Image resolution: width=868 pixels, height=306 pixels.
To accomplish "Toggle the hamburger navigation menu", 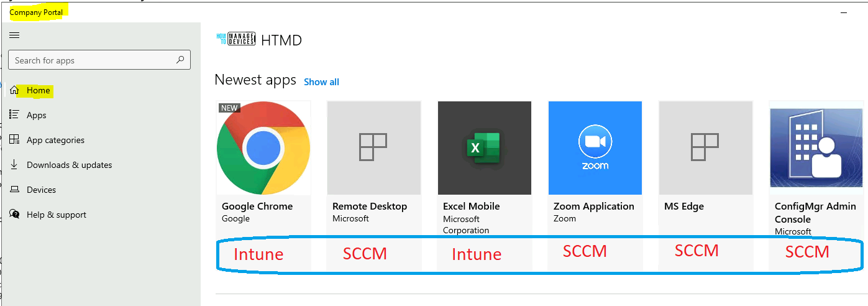I will tap(14, 35).
